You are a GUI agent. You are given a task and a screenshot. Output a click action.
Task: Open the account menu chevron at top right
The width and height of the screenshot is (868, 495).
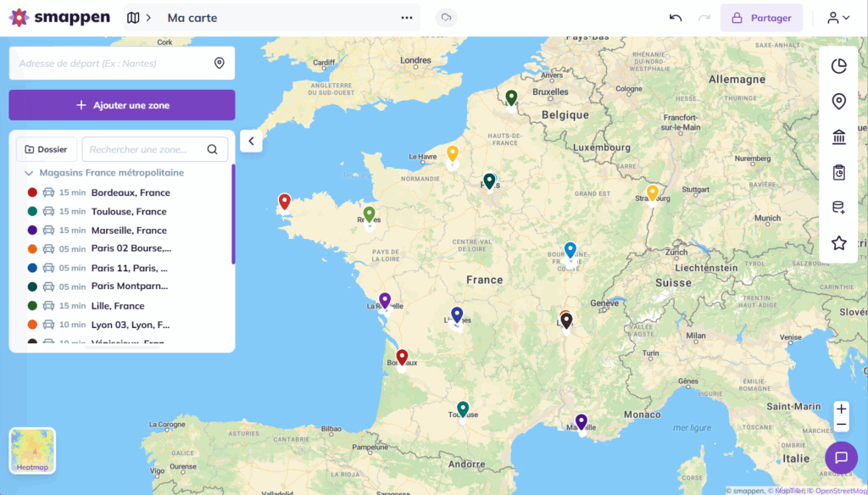(x=847, y=17)
